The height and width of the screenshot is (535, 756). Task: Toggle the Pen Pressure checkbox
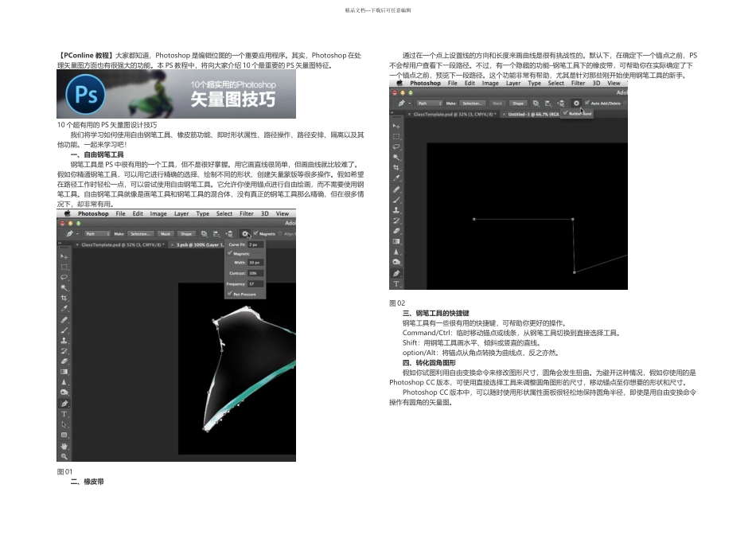click(230, 294)
